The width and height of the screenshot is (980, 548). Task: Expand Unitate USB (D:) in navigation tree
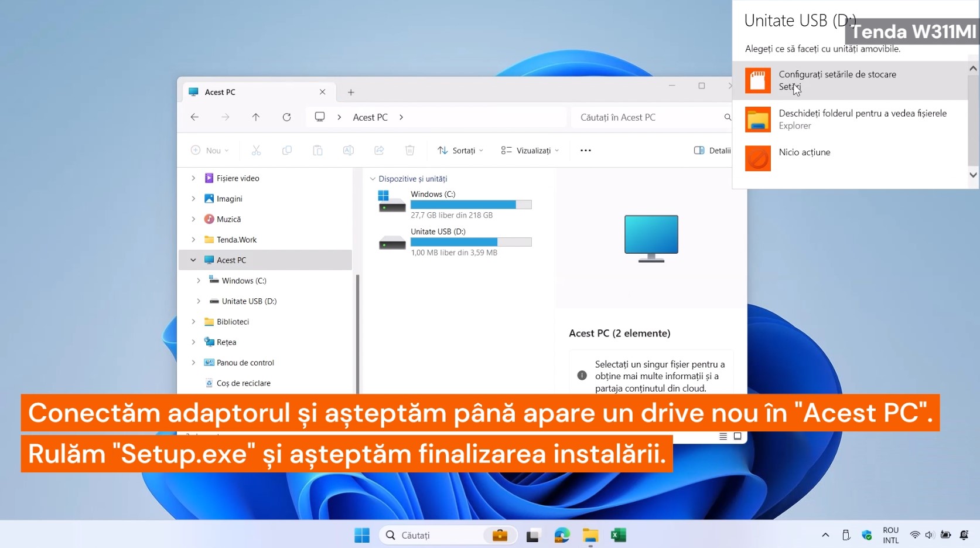[199, 301]
